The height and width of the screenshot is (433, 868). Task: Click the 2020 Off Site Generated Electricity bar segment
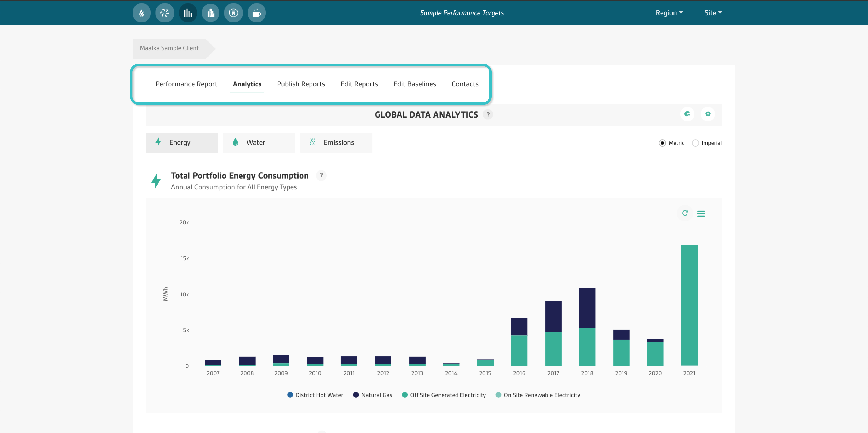point(655,354)
